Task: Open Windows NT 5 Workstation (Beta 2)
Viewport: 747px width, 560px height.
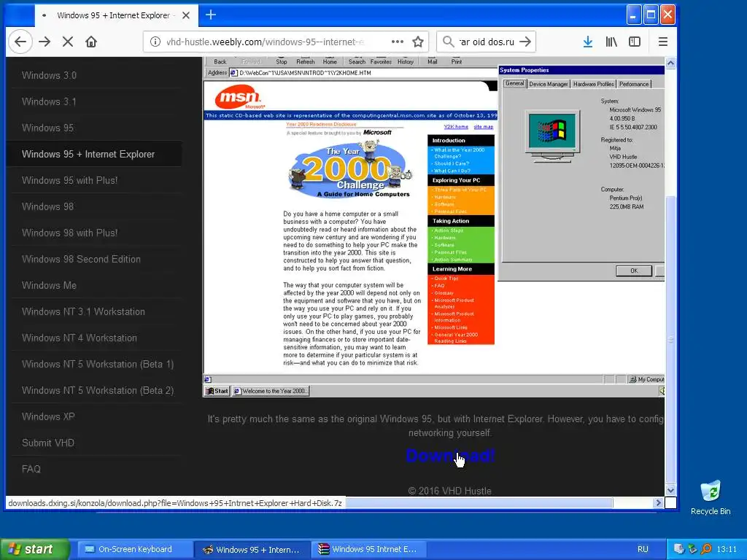Action: [98, 390]
